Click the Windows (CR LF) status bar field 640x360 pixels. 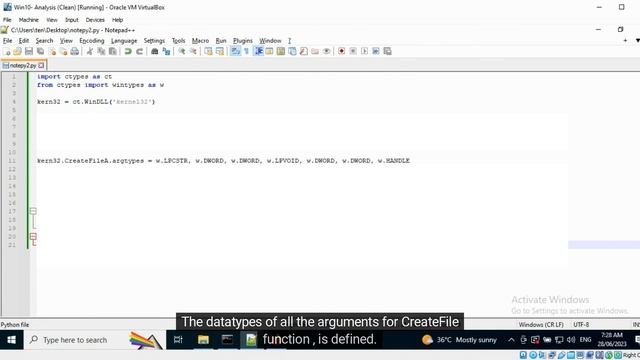(541, 325)
